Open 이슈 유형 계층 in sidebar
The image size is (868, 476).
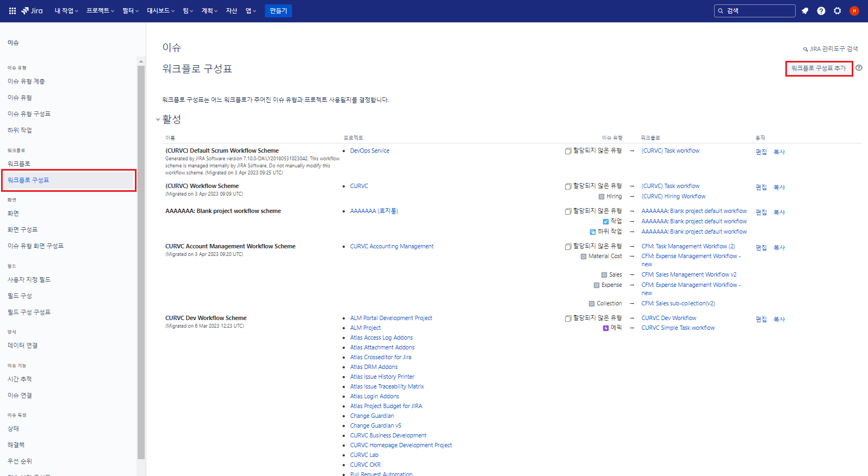pyautogui.click(x=26, y=82)
